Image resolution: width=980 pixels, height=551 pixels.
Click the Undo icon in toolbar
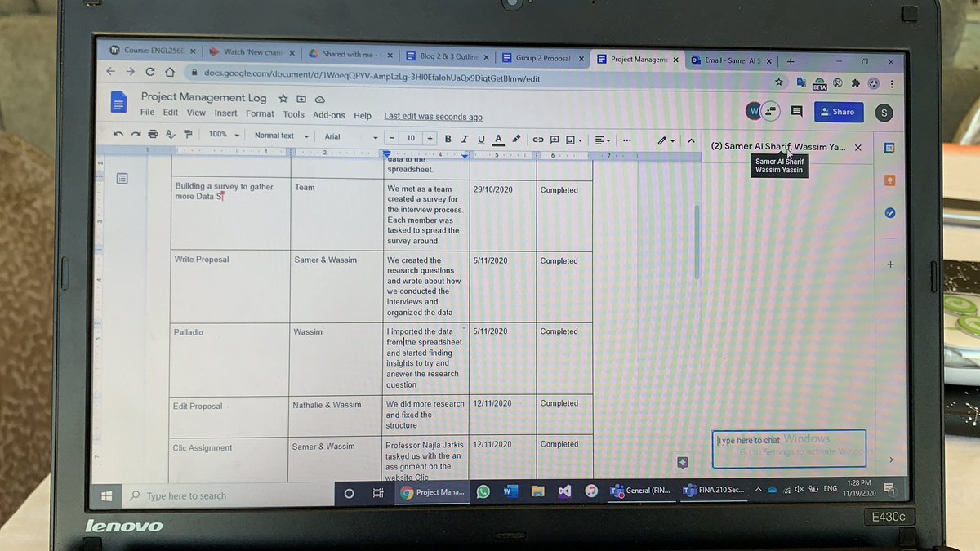click(119, 134)
